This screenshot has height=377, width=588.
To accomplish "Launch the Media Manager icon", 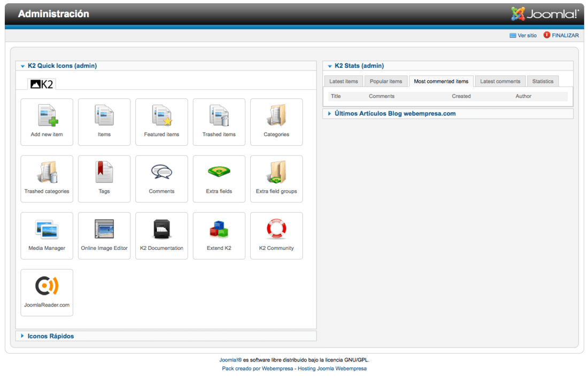I will (47, 235).
